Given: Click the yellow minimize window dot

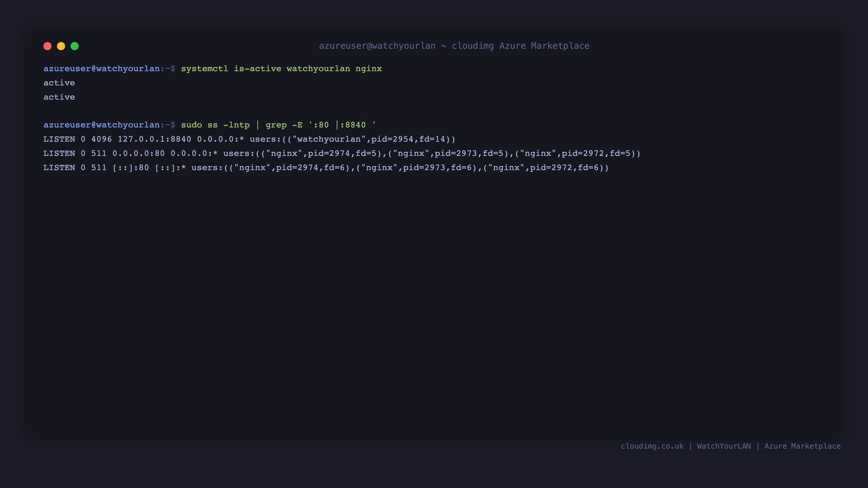Looking at the screenshot, I should click(x=61, y=46).
